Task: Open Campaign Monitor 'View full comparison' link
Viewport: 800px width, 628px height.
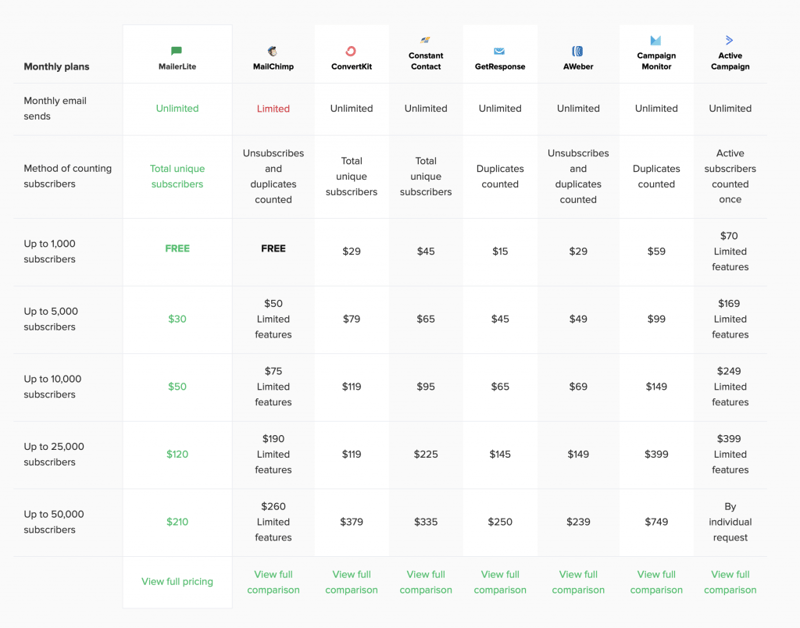Action: coord(656,582)
